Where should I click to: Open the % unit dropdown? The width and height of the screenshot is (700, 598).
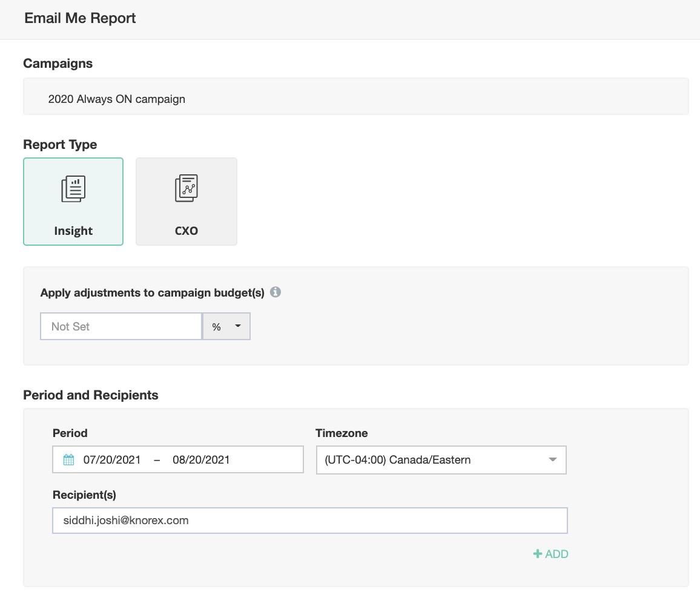click(x=226, y=326)
